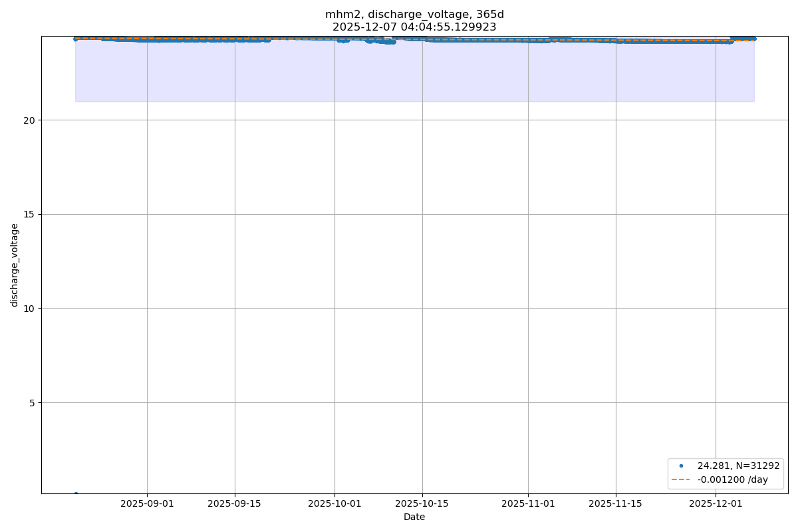Click the y-axis tick label 15
This screenshot has height=532, width=798.
pos(30,214)
